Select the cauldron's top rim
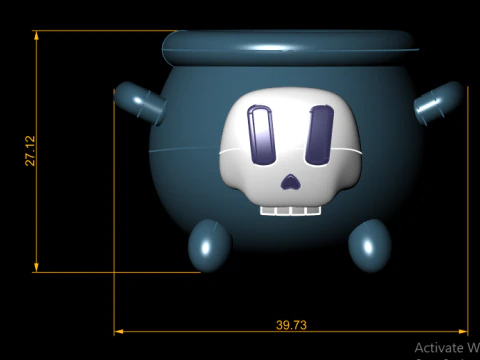The height and width of the screenshot is (360, 480). point(290,48)
